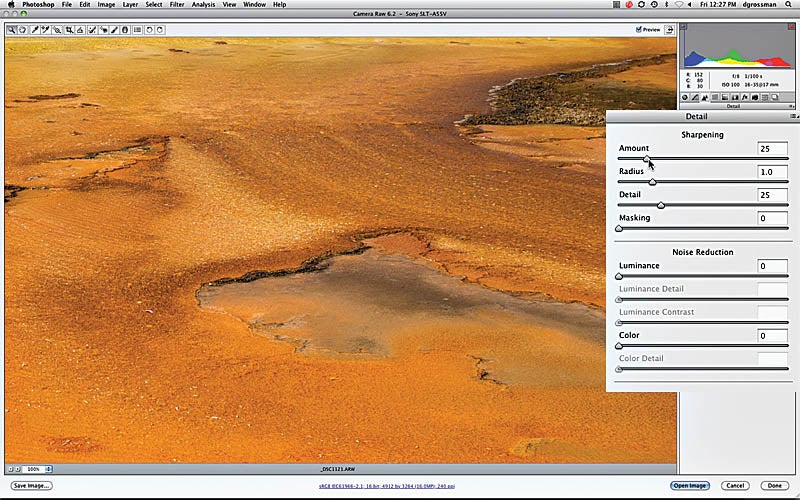Select the White Balance eyedropper tool

pyautogui.click(x=35, y=30)
